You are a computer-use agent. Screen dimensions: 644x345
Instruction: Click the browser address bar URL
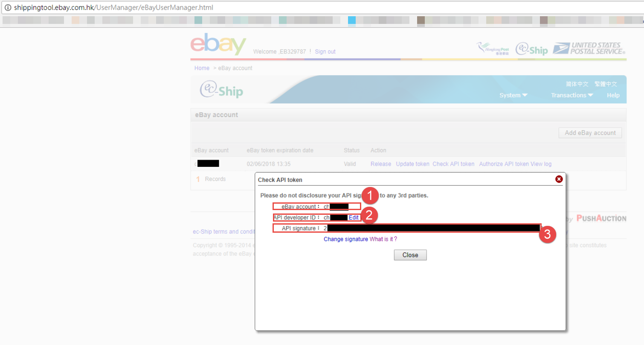(113, 8)
